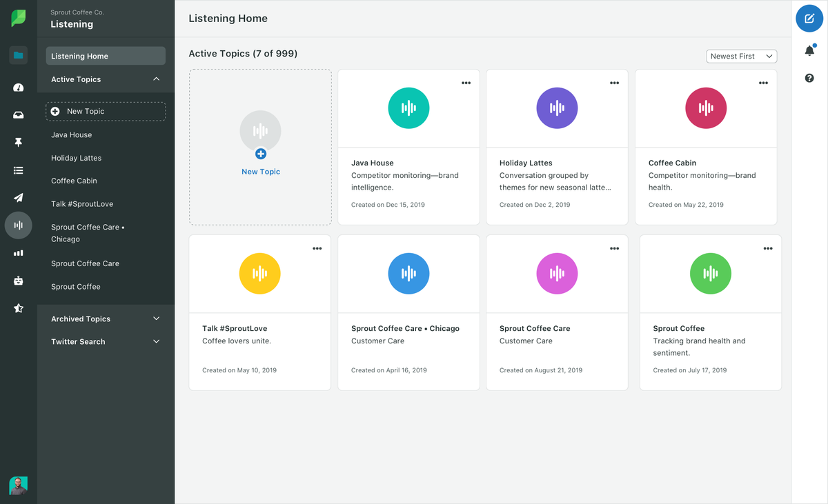Screen dimensions: 828x504
Task: Click 'Created on April 16, 2019' text
Action: (x=389, y=370)
